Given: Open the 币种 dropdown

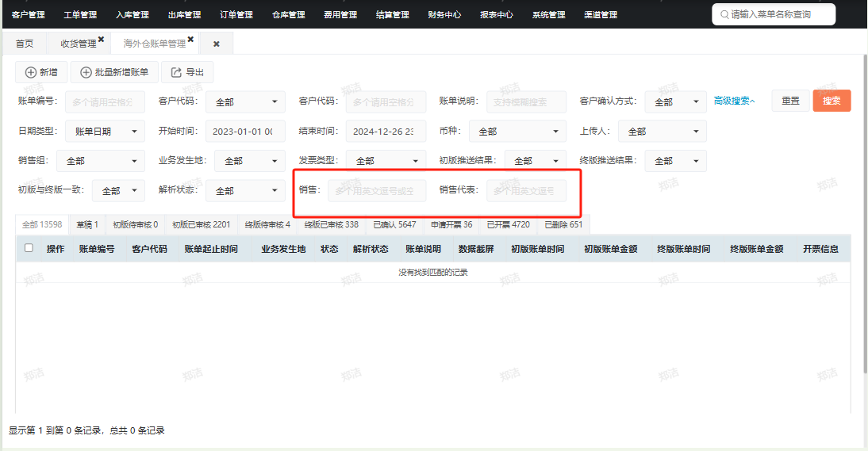Looking at the screenshot, I should [x=517, y=131].
